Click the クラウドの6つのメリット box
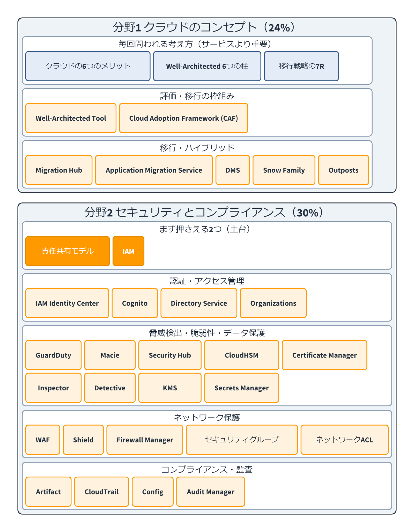Viewport: 414px width, 532px height. point(88,66)
